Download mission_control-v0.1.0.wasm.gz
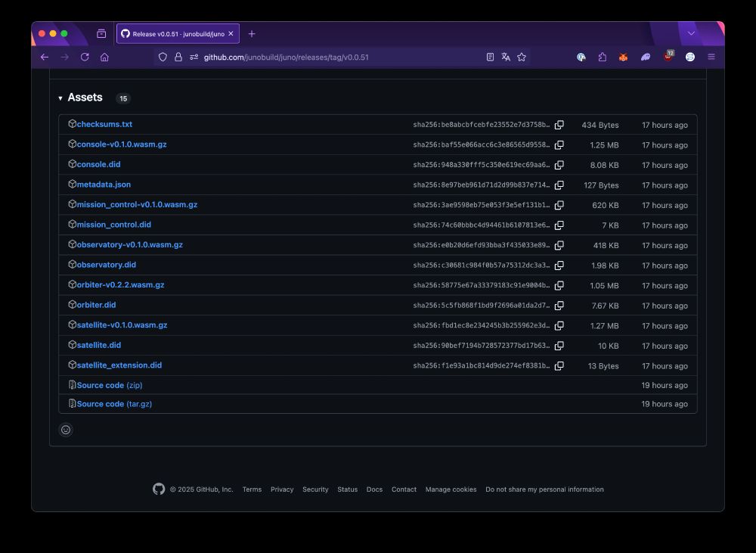This screenshot has height=553, width=756. (137, 204)
